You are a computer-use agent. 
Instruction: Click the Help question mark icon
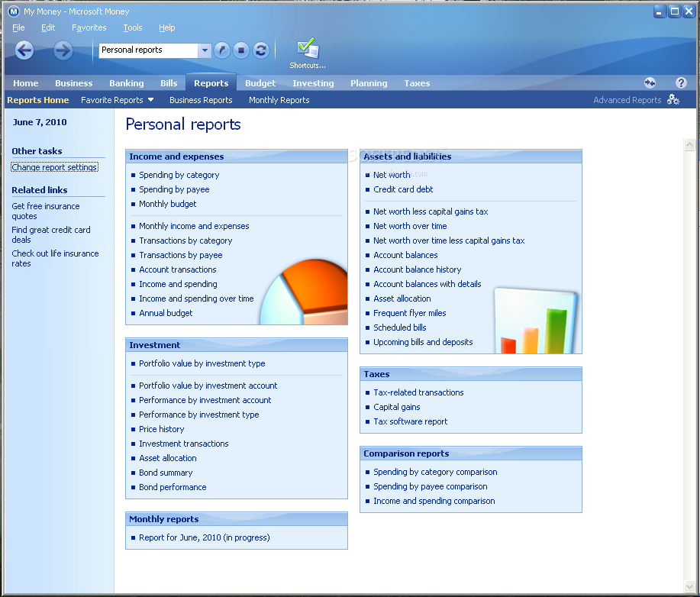coord(681,82)
